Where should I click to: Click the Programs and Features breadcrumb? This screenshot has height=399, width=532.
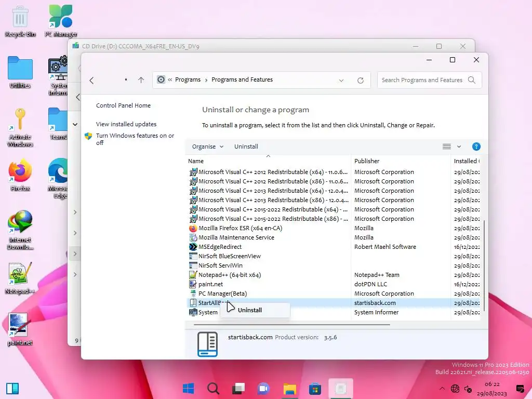242,79
